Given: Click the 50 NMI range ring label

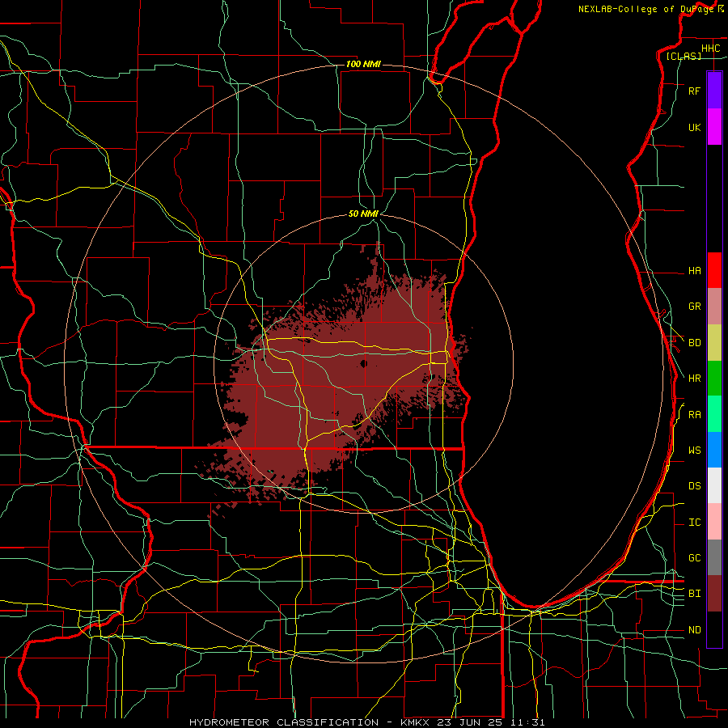Looking at the screenshot, I should 363,214.
